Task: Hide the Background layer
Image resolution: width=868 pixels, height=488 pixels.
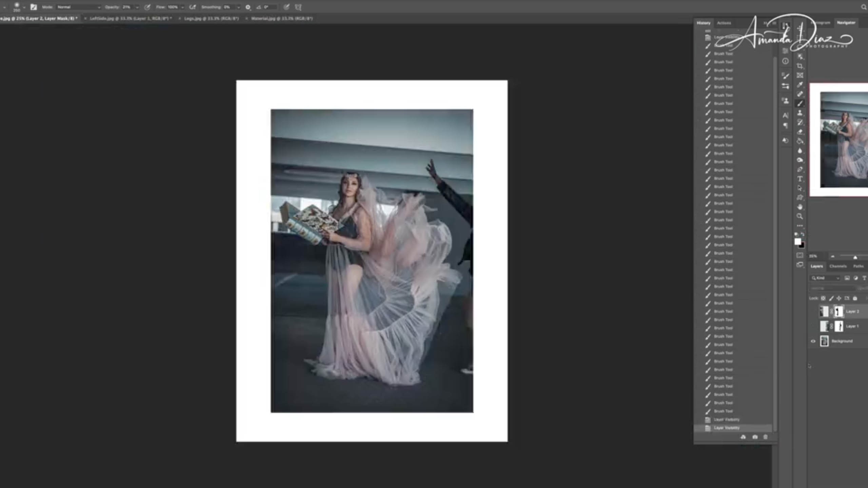Action: pos(813,341)
